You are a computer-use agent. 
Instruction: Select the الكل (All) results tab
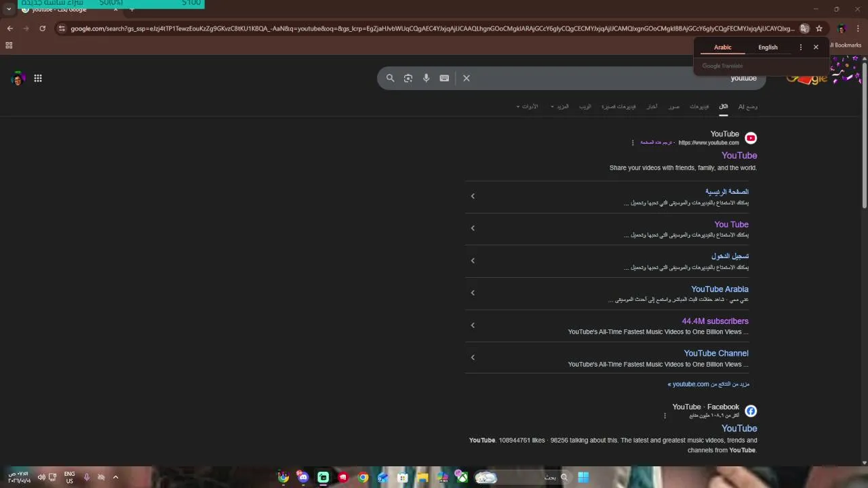(x=724, y=106)
